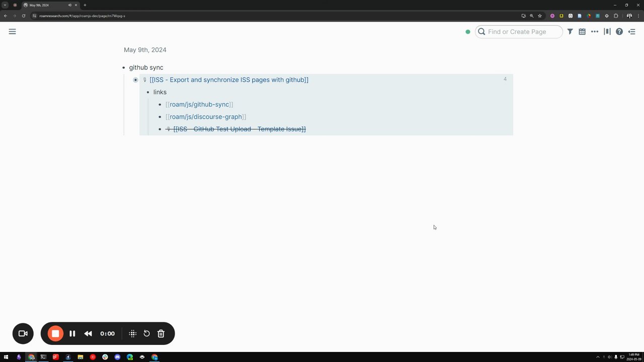Open the roam/js/discourse-graph page link
644x362 pixels.
[x=206, y=117]
